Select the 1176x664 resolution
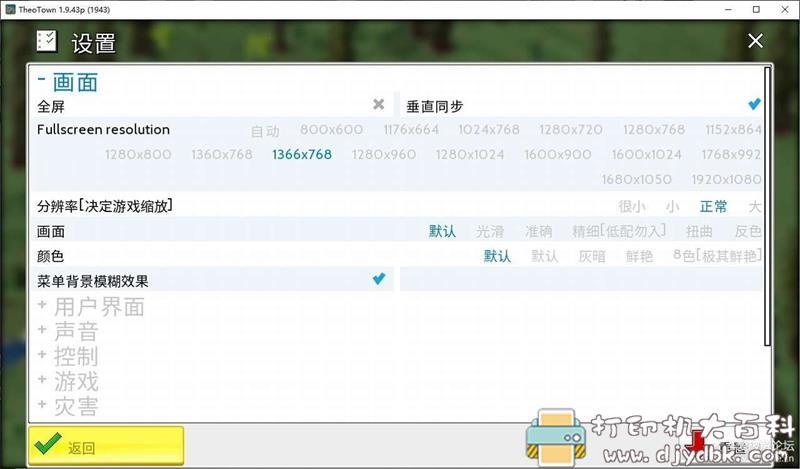This screenshot has width=800, height=469. pyautogui.click(x=411, y=130)
